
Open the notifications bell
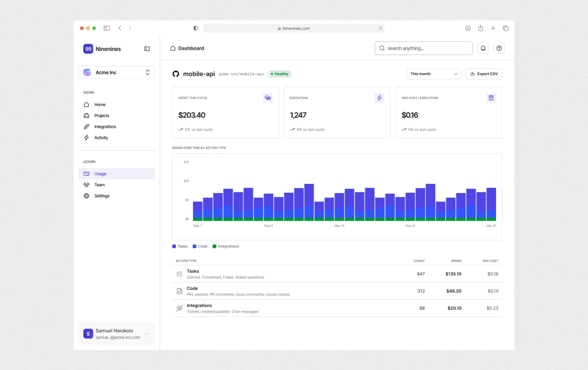tap(483, 48)
